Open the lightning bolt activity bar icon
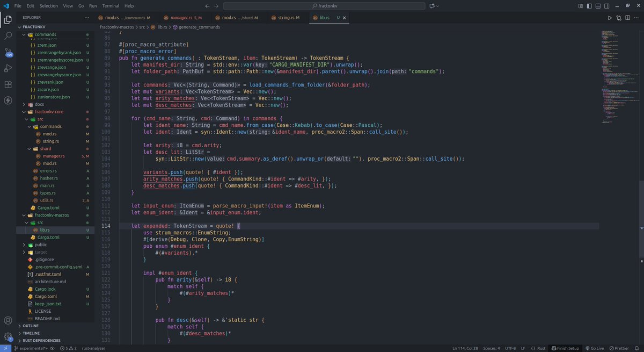Image resolution: width=644 pixels, height=352 pixels. pyautogui.click(x=8, y=100)
